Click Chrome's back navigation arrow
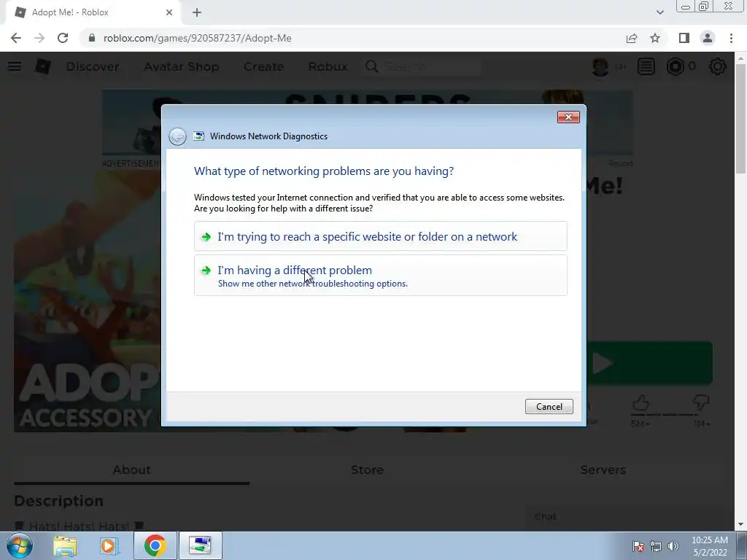The height and width of the screenshot is (560, 747). [16, 38]
